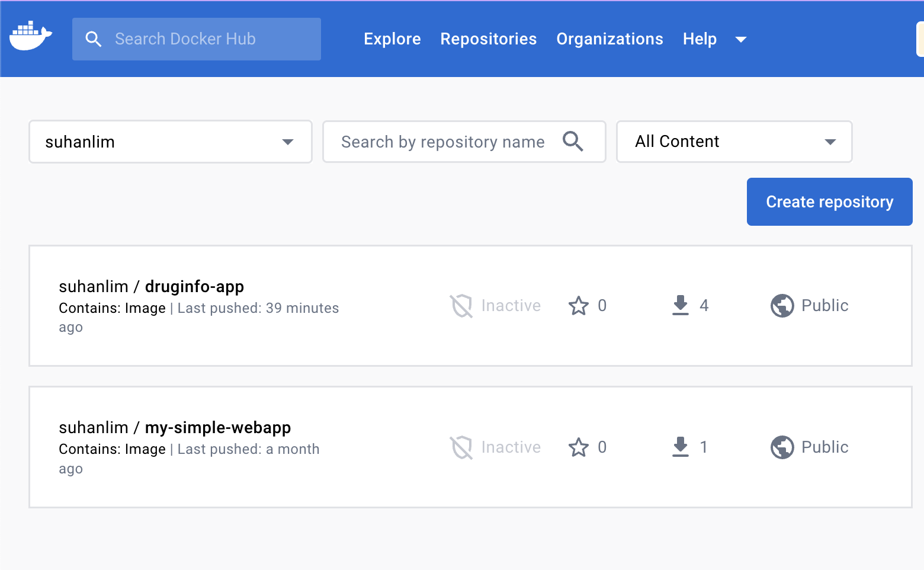Click the Inactive label on my-simple-webapp row
This screenshot has width=924, height=570.
point(511,447)
